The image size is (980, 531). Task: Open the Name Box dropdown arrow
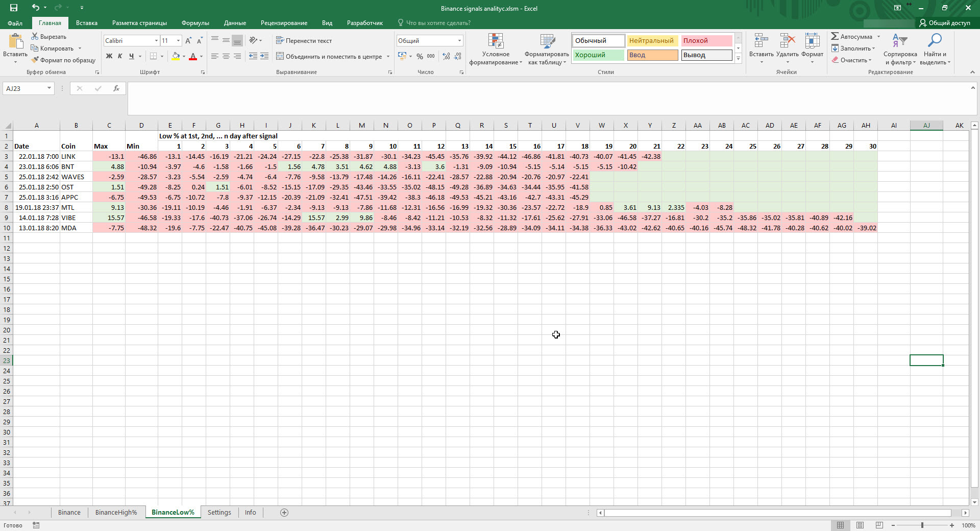pos(49,88)
